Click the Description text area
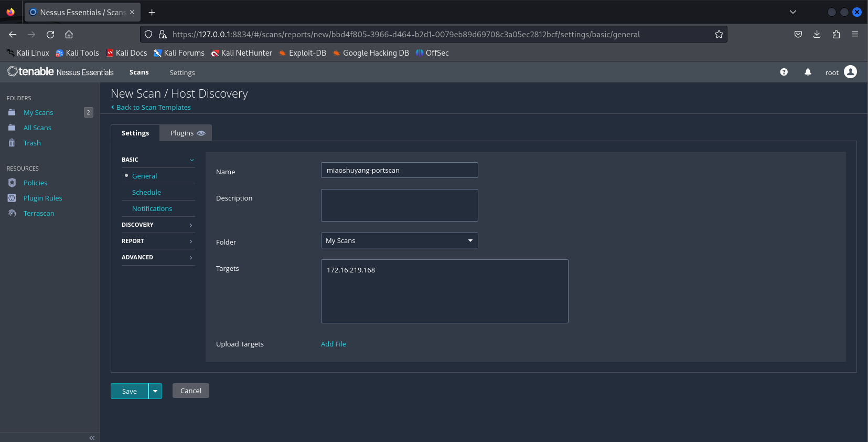 399,205
